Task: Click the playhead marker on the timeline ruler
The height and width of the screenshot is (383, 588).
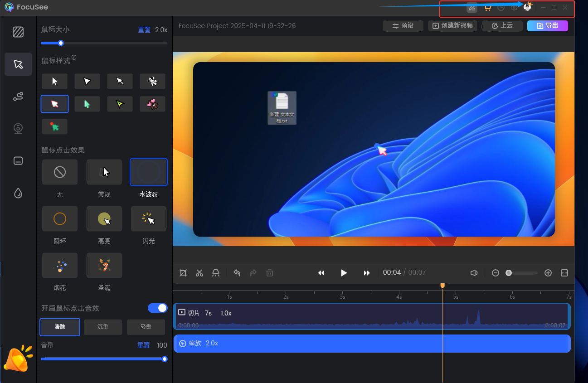Action: (x=442, y=286)
